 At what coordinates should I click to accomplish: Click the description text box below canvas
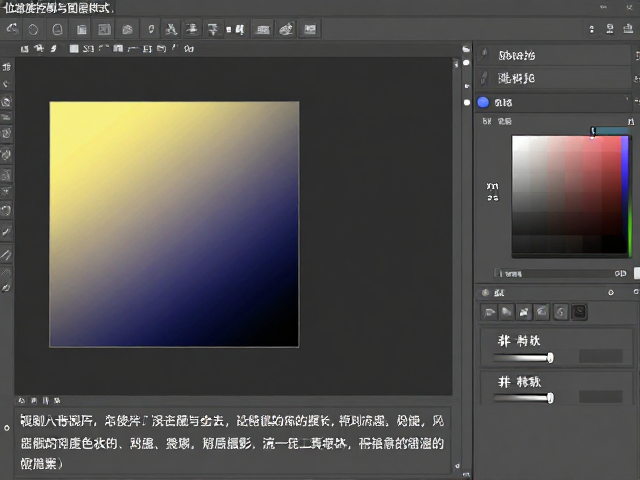coord(233,442)
